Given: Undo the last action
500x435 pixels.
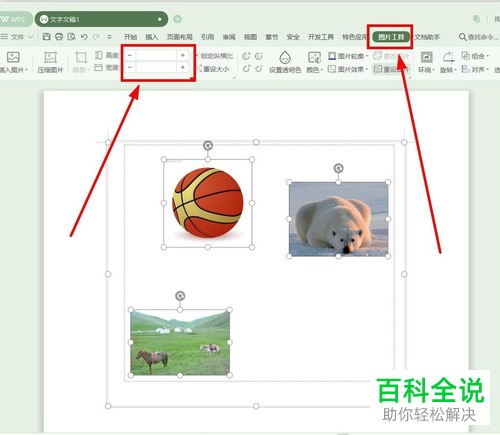Looking at the screenshot, I should point(84,37).
